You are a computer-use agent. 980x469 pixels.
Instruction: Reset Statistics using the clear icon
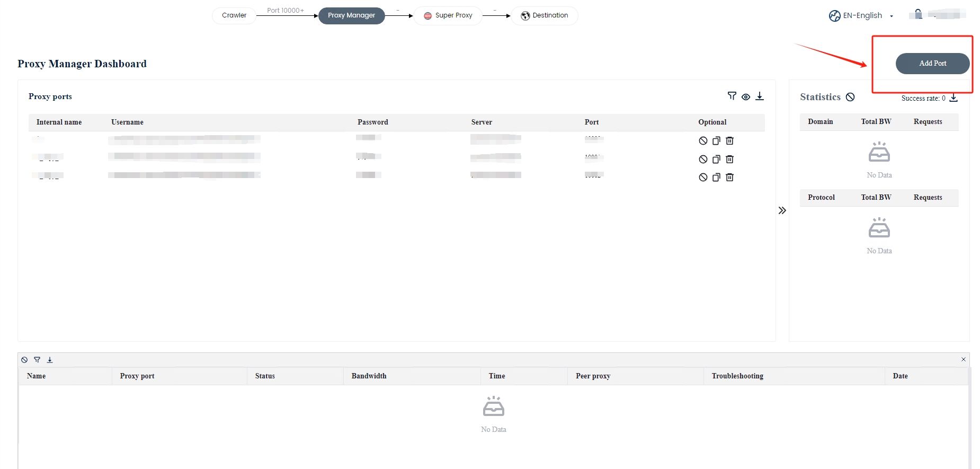[x=850, y=97]
